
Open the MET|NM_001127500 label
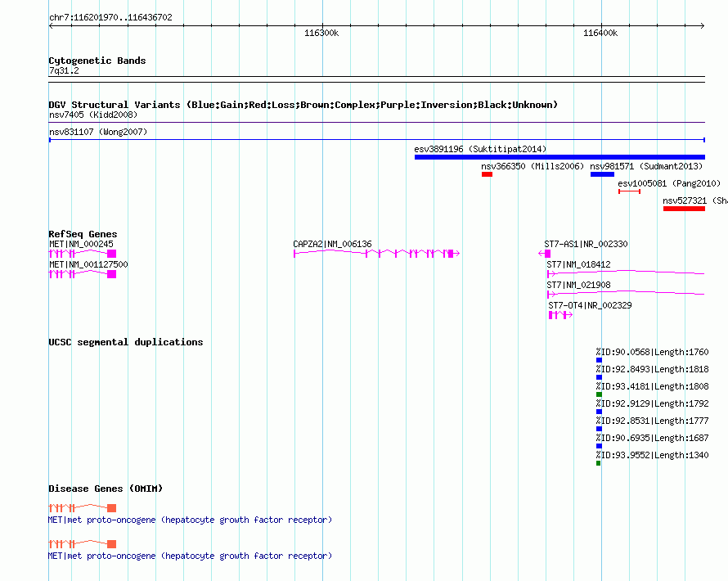click(88, 264)
